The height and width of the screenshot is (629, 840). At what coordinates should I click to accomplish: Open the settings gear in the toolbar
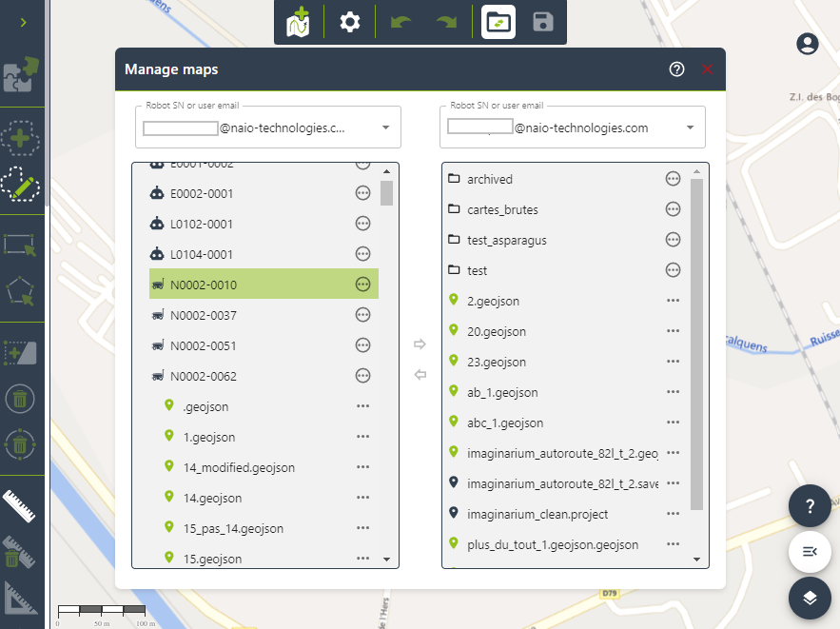(x=349, y=21)
